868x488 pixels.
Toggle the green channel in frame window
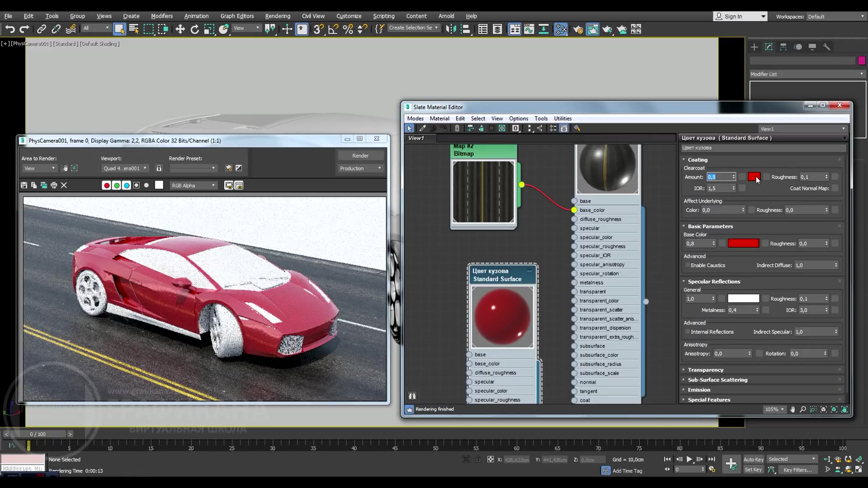117,185
